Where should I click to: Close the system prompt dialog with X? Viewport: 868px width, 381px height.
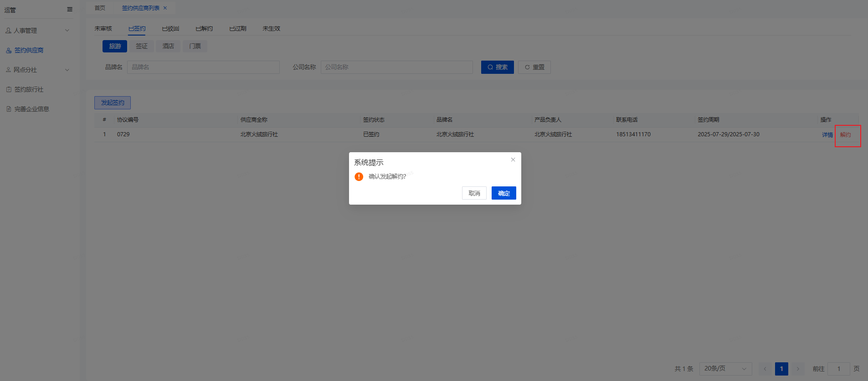(x=513, y=160)
